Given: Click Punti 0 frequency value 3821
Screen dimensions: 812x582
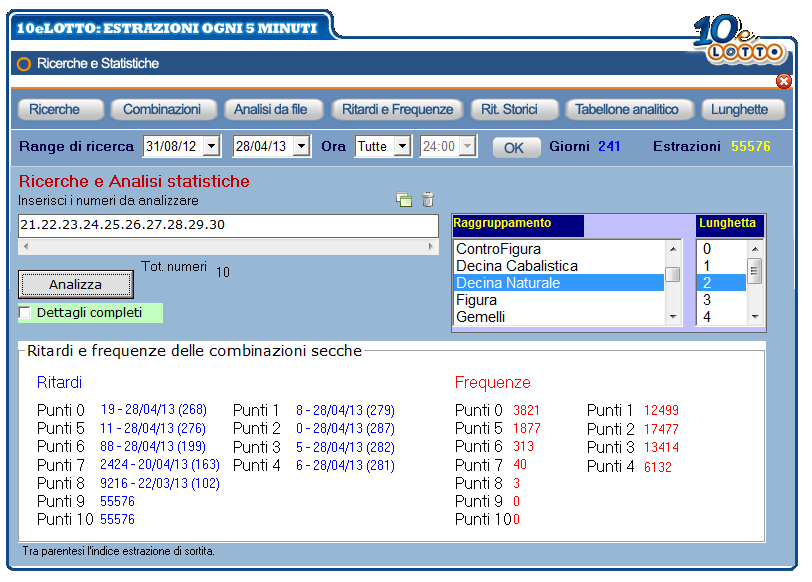Looking at the screenshot, I should click(527, 411).
